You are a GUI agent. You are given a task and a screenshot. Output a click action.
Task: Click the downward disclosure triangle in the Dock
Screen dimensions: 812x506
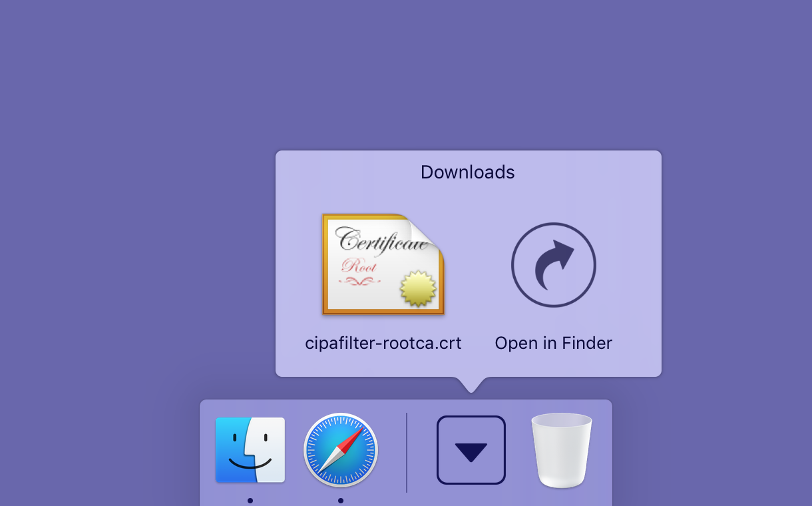point(471,453)
